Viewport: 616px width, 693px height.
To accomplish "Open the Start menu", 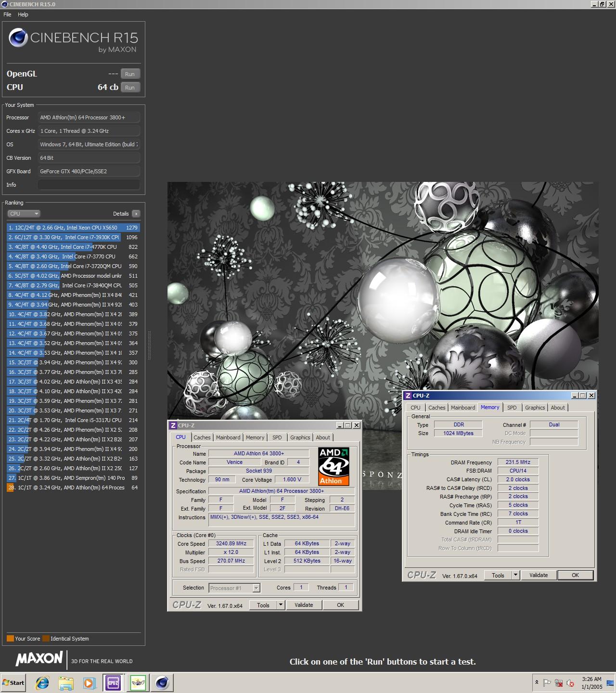I will [13, 682].
